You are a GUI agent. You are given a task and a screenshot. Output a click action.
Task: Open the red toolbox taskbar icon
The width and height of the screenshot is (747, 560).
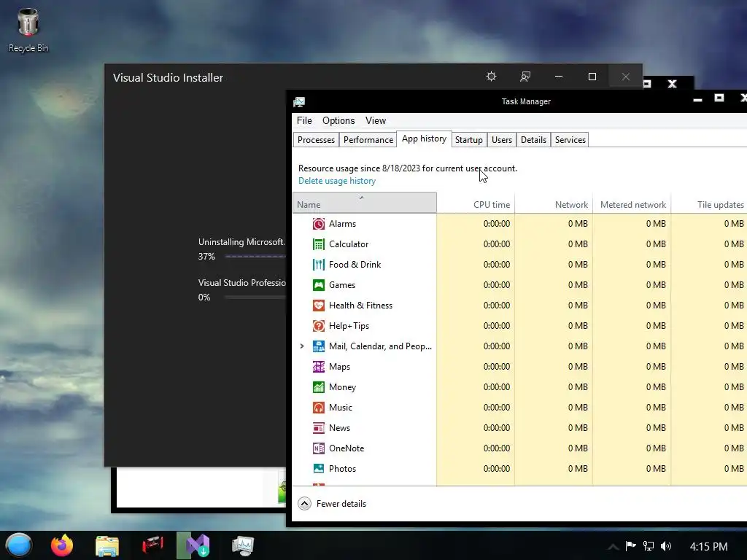pyautogui.click(x=152, y=545)
